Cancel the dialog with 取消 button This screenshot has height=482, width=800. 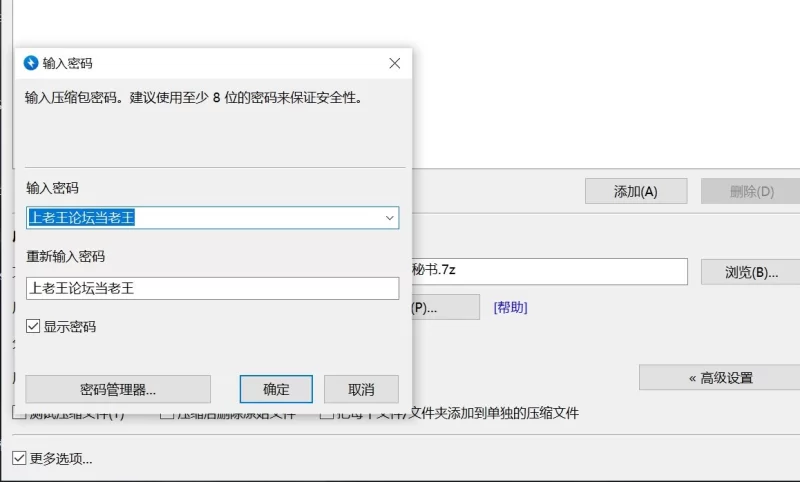(361, 389)
